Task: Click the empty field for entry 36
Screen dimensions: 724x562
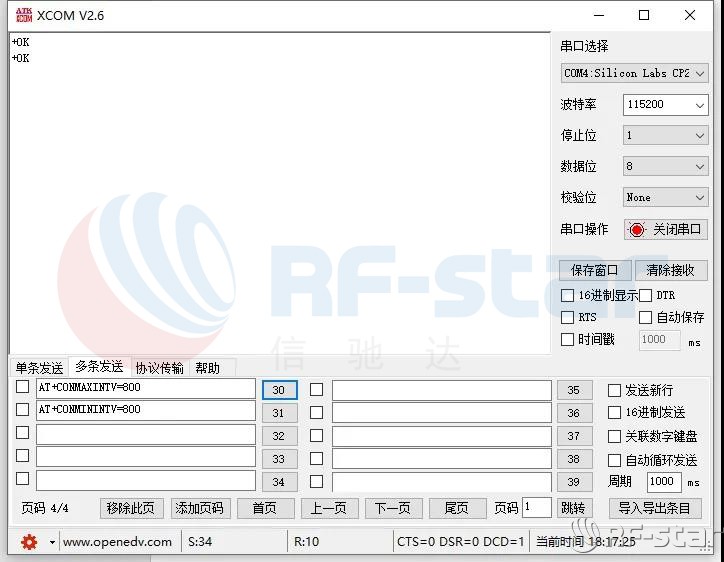Action: (442, 413)
